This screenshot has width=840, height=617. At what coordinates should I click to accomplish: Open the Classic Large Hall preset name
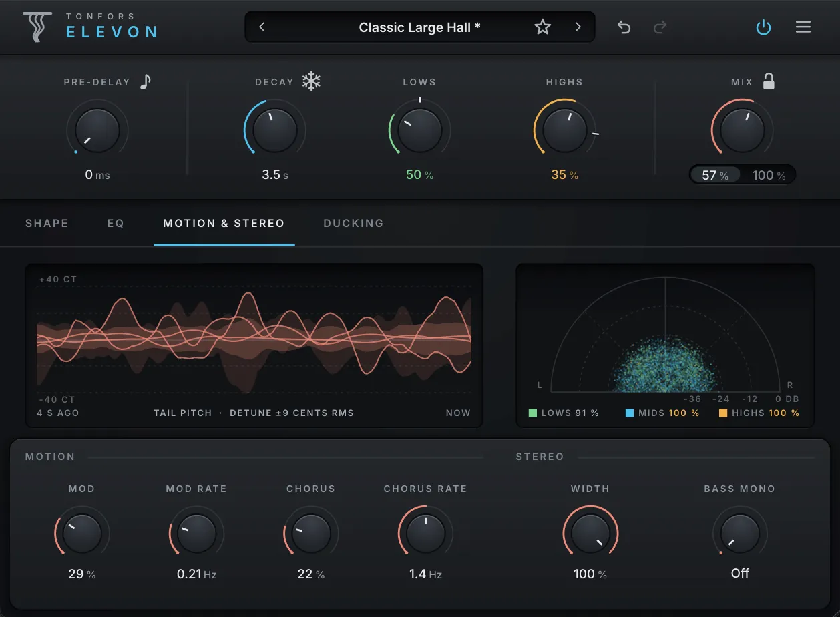click(x=419, y=27)
